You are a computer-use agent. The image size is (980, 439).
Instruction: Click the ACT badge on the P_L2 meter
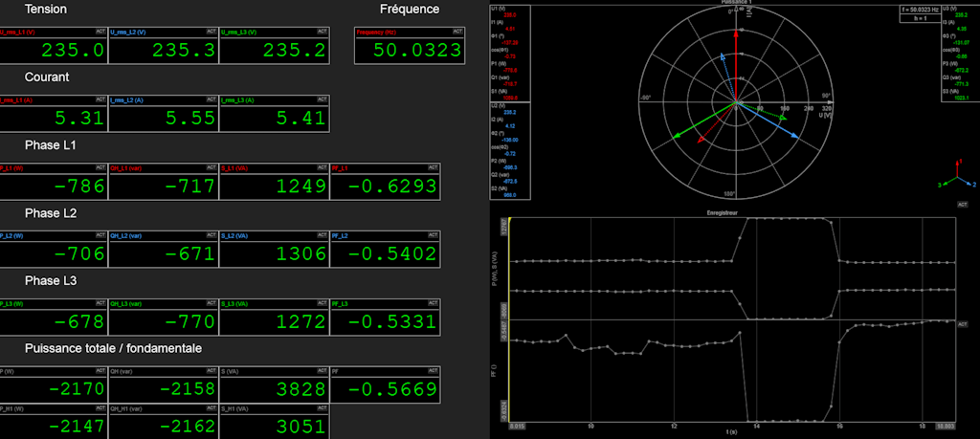[100, 234]
